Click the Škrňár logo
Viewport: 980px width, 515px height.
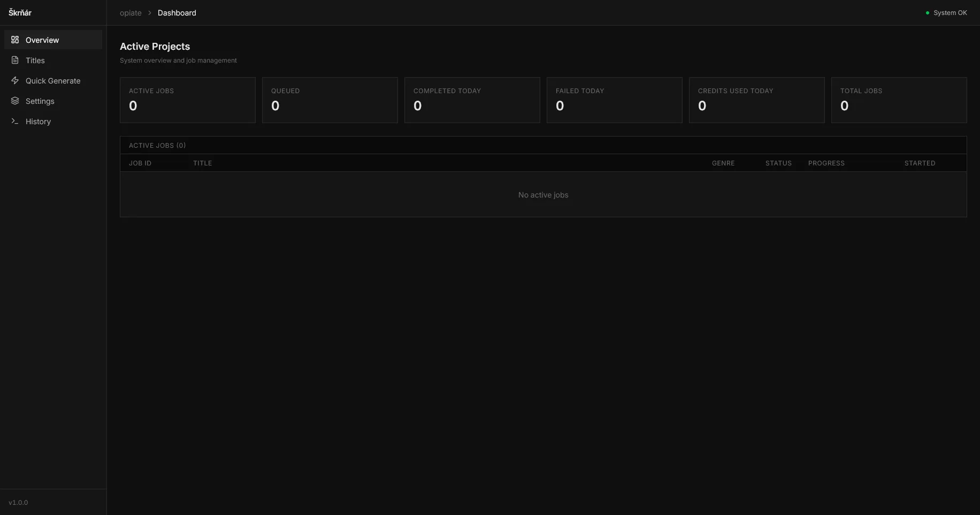pyautogui.click(x=20, y=12)
